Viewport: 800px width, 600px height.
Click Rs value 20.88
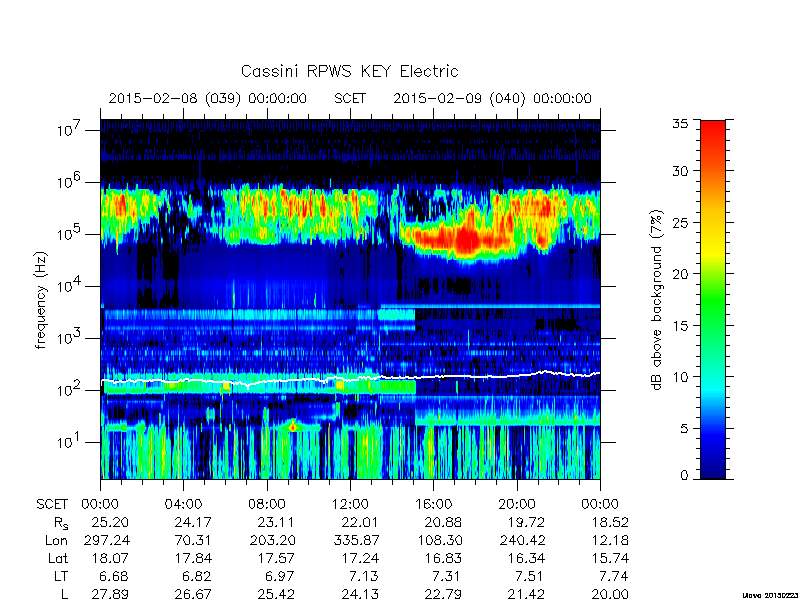point(443,522)
